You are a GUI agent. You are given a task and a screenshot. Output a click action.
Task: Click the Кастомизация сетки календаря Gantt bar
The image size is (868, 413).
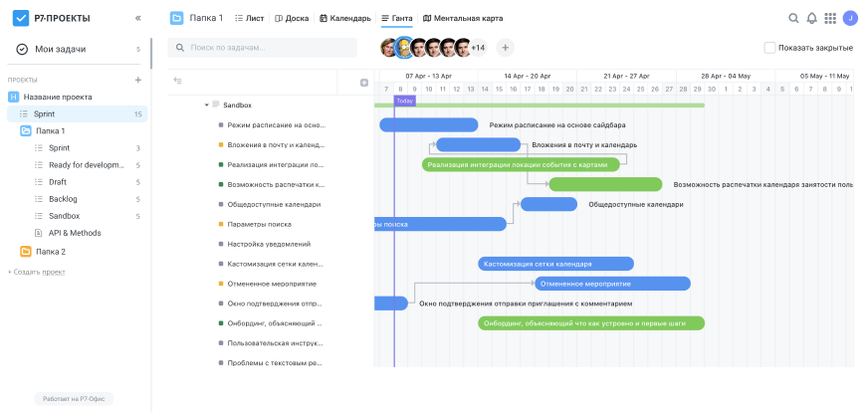coord(555,264)
